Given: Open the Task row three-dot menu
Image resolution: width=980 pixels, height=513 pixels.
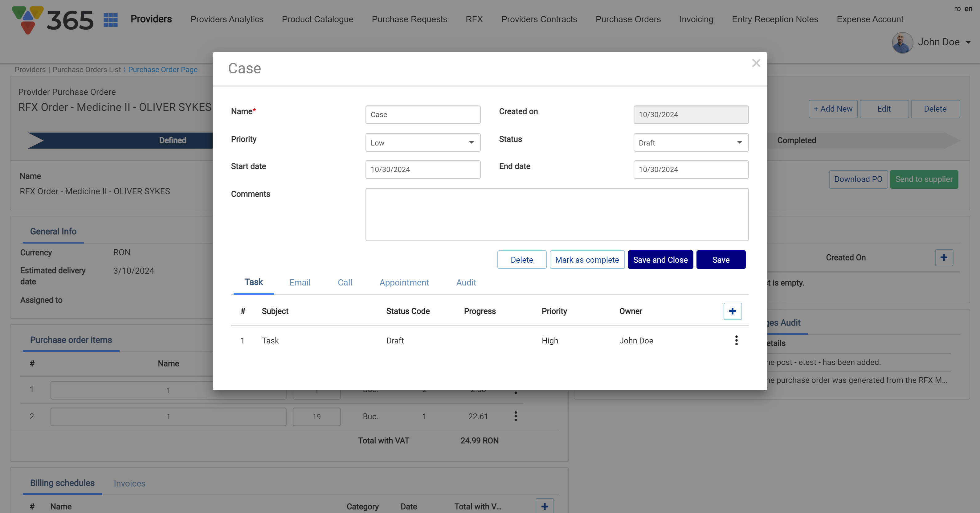Looking at the screenshot, I should (x=736, y=340).
